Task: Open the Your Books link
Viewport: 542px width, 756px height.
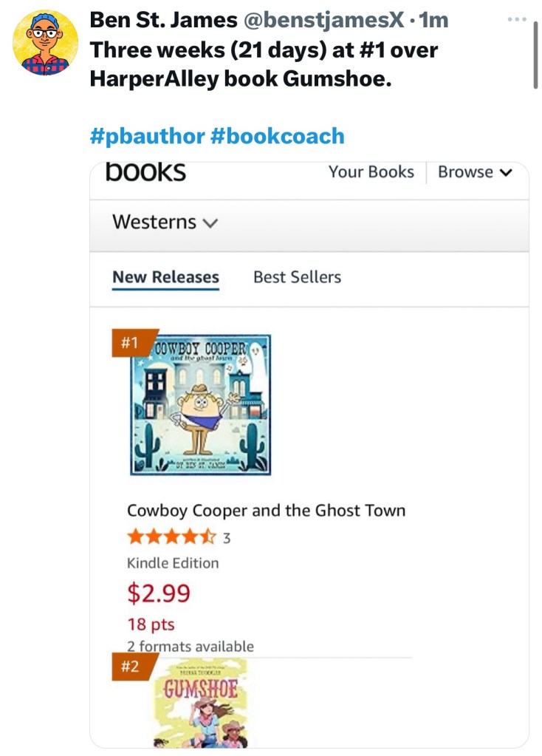Action: [x=371, y=172]
